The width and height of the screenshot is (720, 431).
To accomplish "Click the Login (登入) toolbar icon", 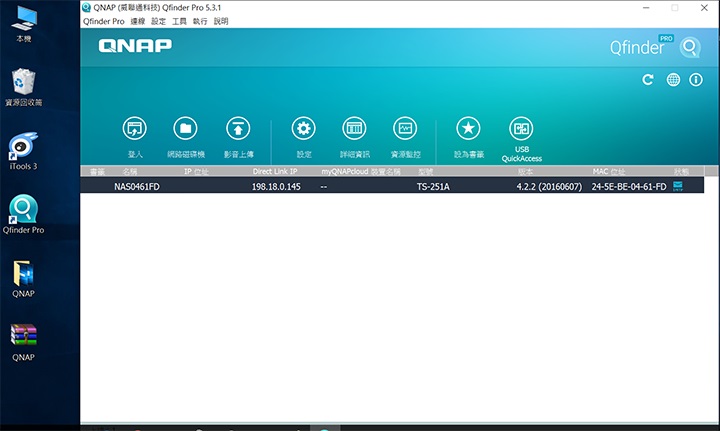I will (135, 129).
